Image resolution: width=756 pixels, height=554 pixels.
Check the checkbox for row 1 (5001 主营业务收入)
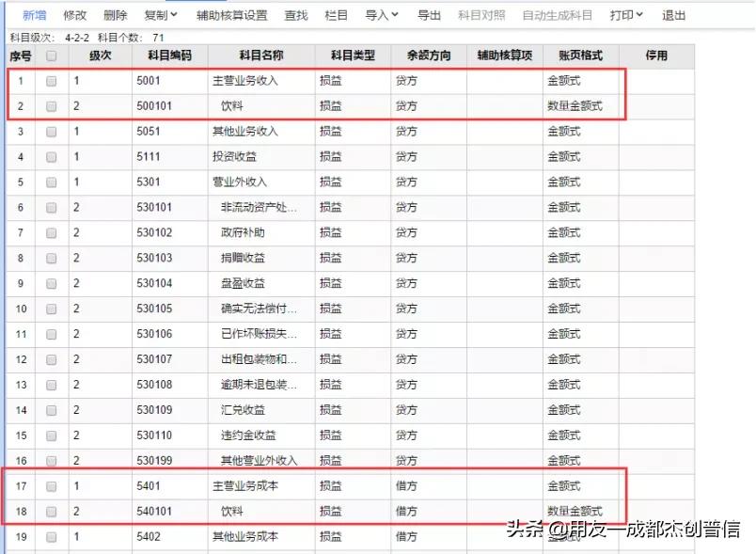(x=52, y=81)
